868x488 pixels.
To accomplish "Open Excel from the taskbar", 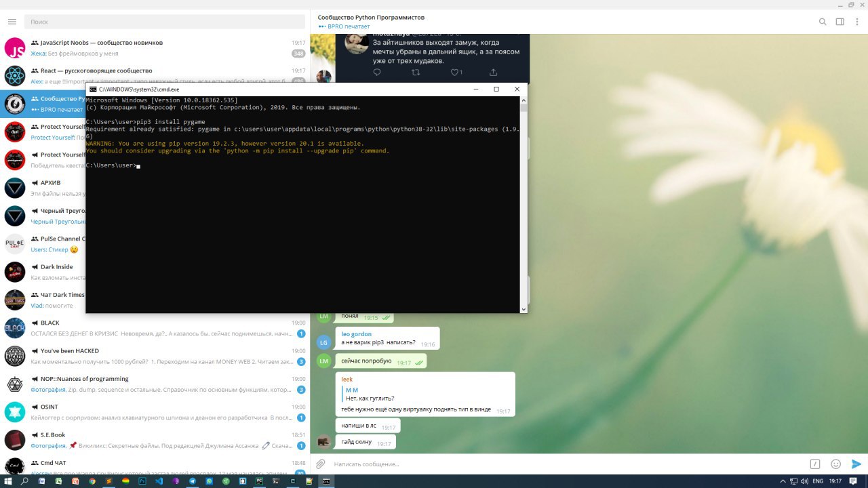I will [58, 481].
